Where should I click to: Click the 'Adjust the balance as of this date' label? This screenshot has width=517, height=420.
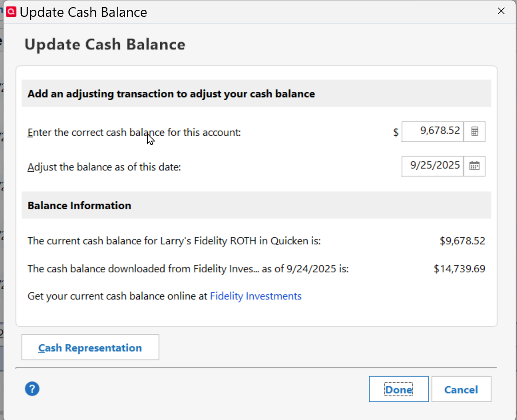point(104,167)
